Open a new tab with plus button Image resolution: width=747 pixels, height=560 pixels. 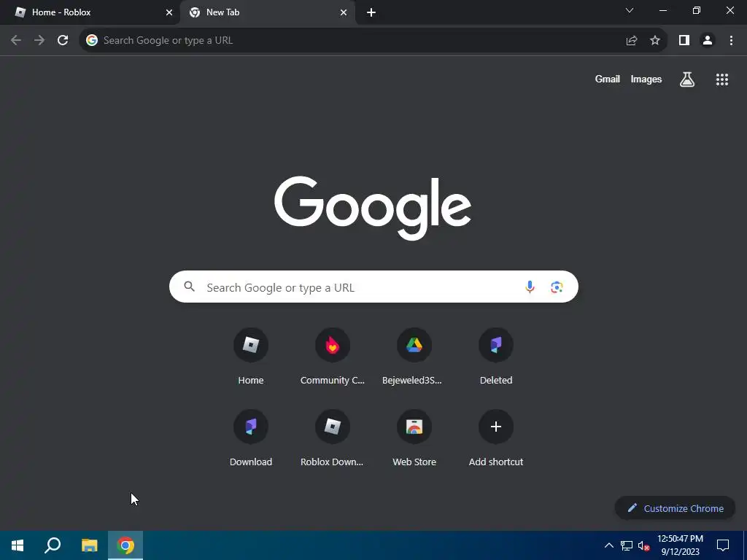(x=371, y=12)
